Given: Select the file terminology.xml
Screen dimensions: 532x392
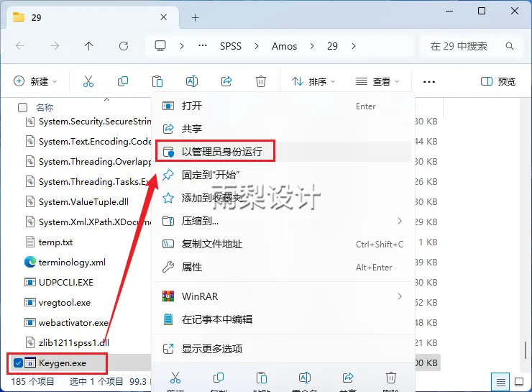Looking at the screenshot, I should 72,262.
